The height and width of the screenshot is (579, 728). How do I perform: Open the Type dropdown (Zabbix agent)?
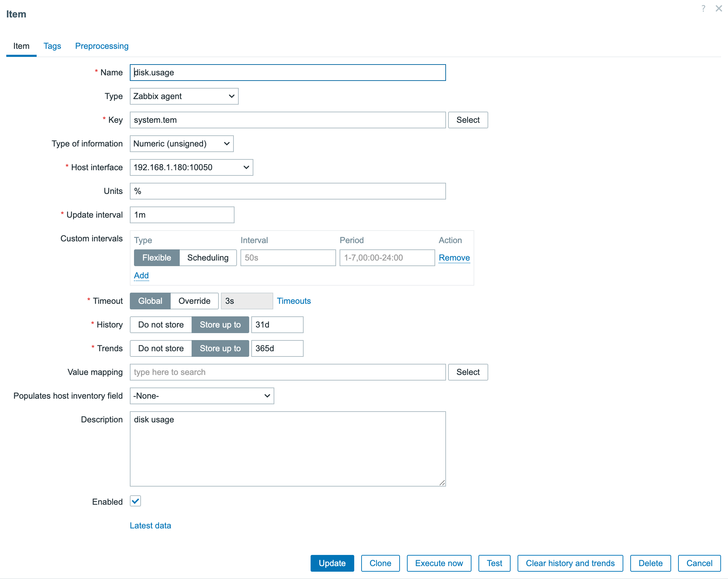[x=184, y=96]
